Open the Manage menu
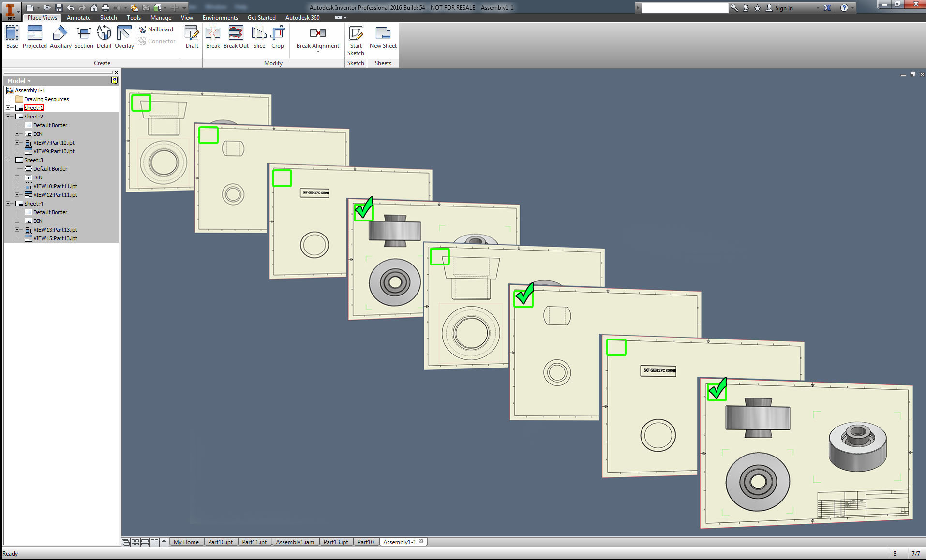Image resolution: width=926 pixels, height=560 pixels. click(161, 17)
